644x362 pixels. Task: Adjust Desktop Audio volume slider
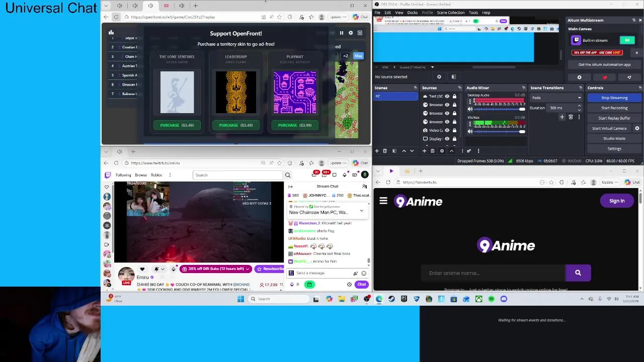tap(500, 109)
